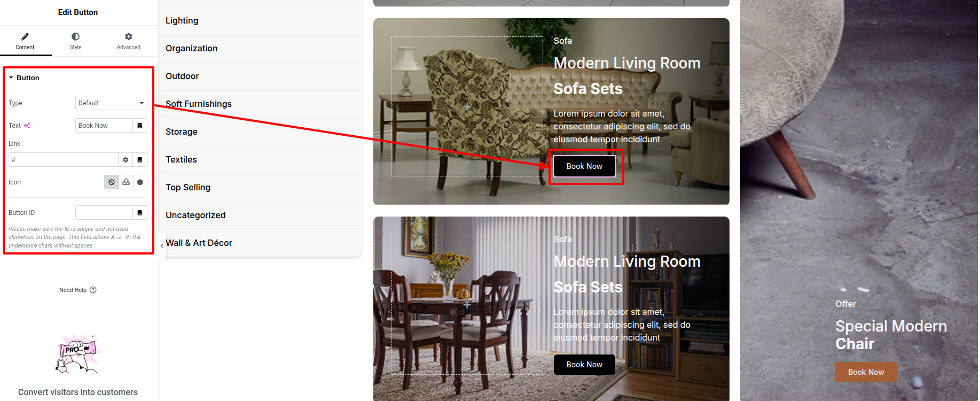The height and width of the screenshot is (401, 980).
Task: Open the Type dropdown set to Default
Action: point(111,103)
